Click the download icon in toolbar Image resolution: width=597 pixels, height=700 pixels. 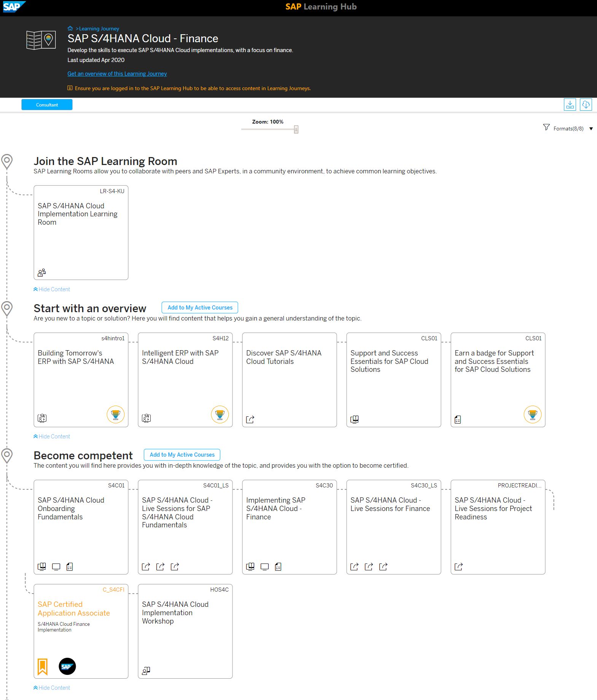point(570,105)
